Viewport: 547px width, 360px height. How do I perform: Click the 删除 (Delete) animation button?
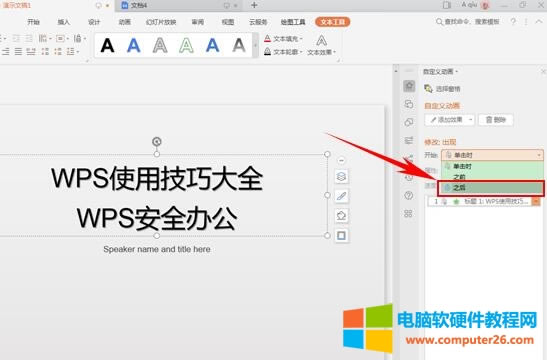pos(496,120)
